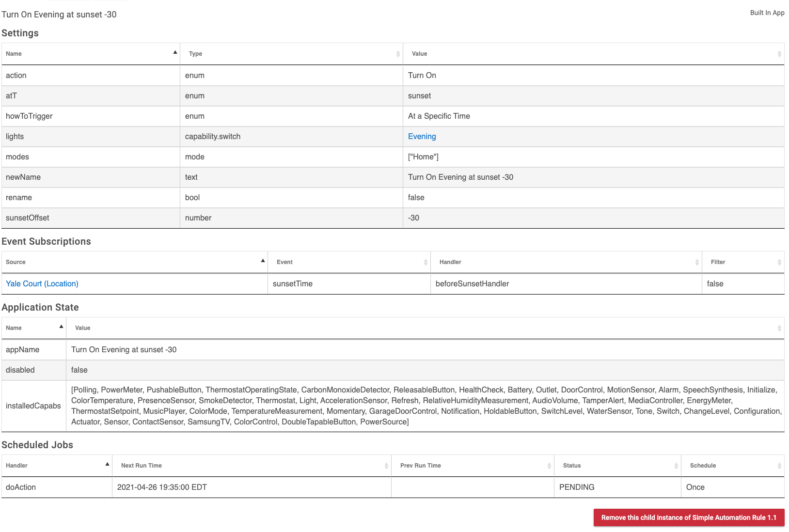Remove this child instance of Simple Automation Rule
789x532 pixels.
[x=689, y=517]
